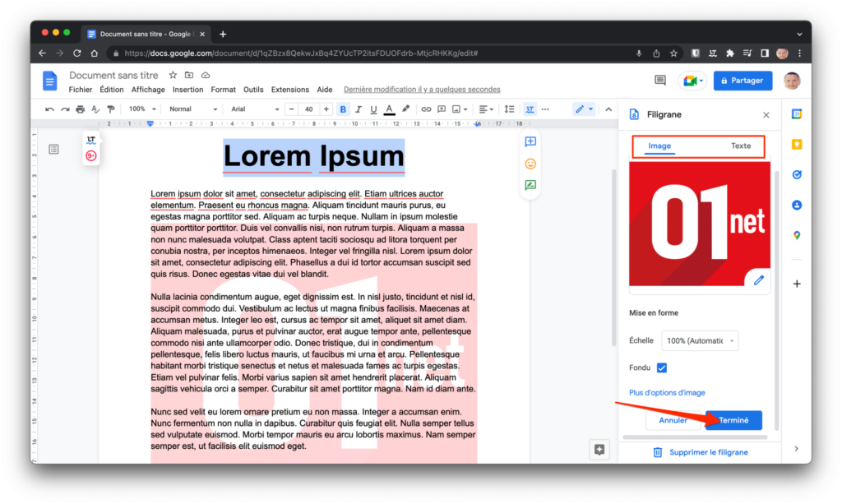Move document using folder icon
The width and height of the screenshot is (842, 504).
pos(189,75)
